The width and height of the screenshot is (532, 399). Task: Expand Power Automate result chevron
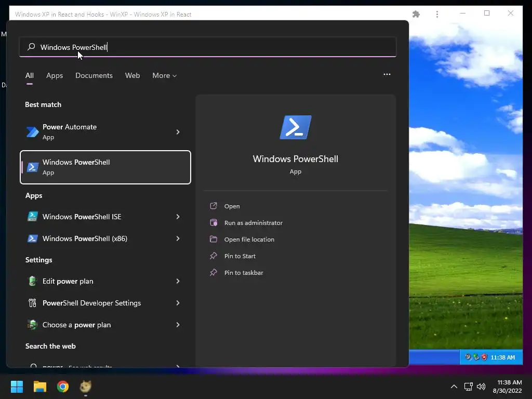(x=178, y=132)
